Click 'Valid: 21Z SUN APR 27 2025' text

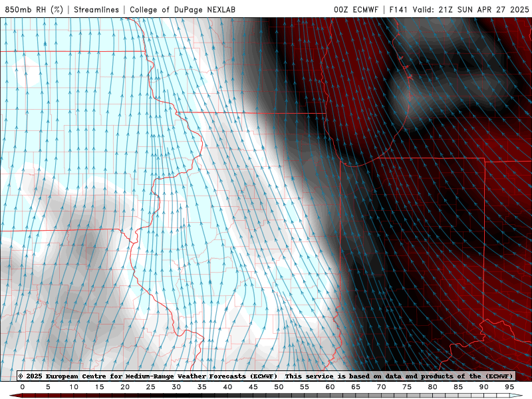(x=471, y=9)
